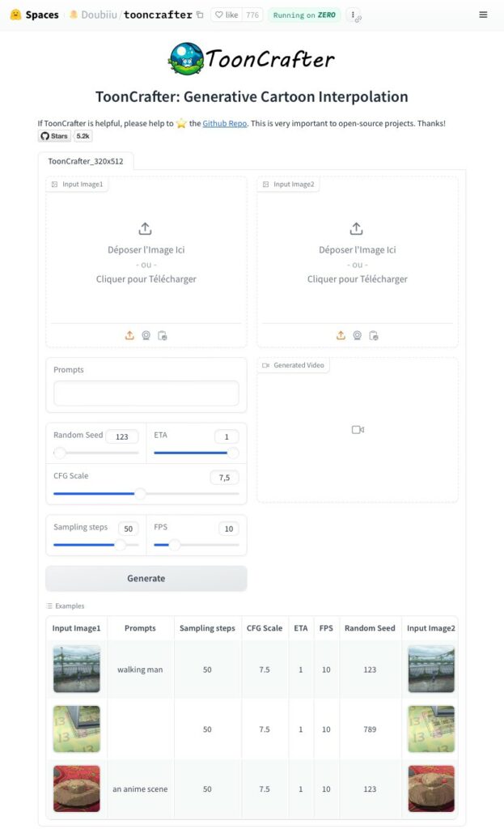504x829 pixels.
Task: Click into the Prompts text field
Action: pos(146,393)
